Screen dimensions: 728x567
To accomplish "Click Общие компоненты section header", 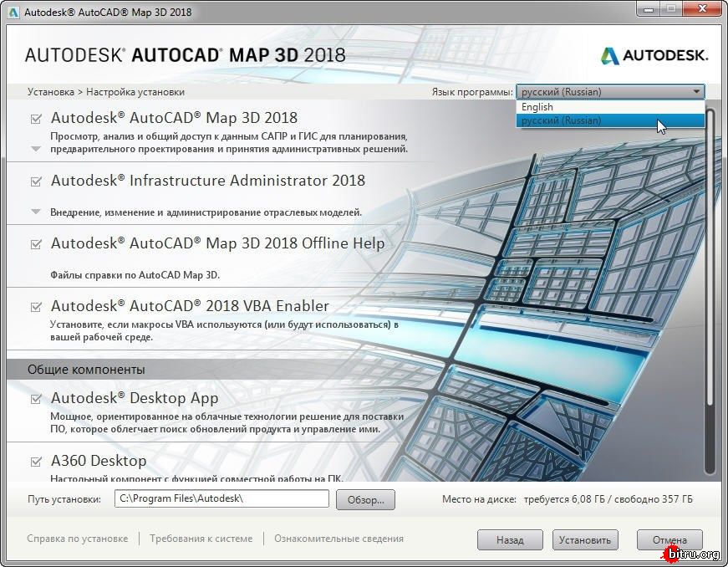I will 86,370.
